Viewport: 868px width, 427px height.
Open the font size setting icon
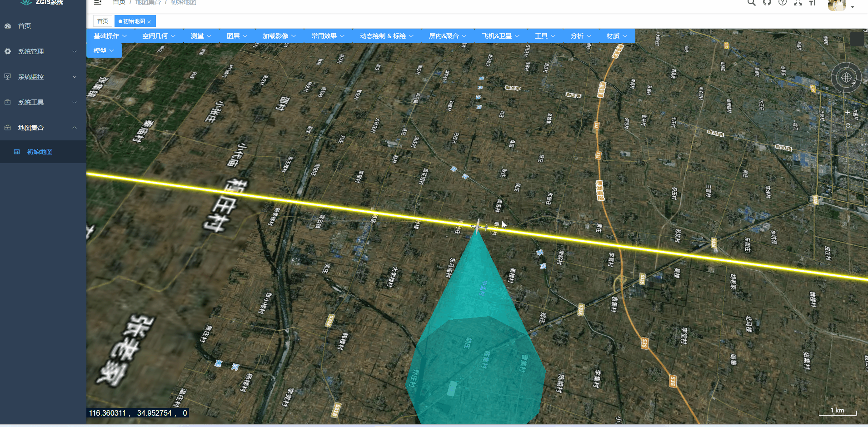coord(813,2)
